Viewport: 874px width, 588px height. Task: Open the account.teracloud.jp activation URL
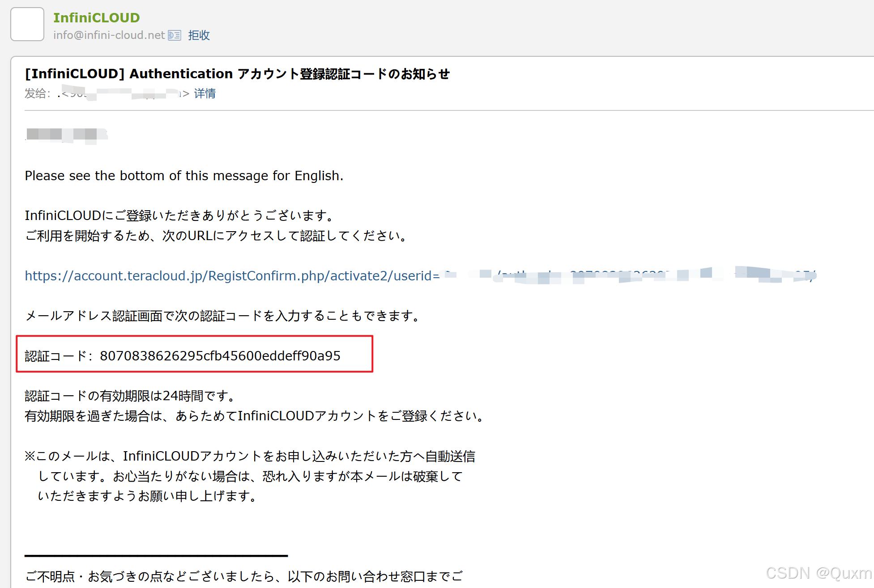232,276
